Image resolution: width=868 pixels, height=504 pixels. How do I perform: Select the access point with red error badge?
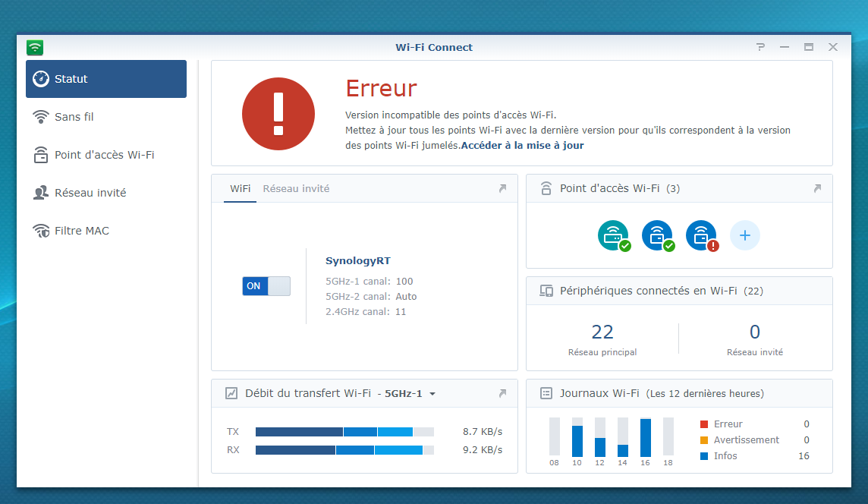click(701, 235)
